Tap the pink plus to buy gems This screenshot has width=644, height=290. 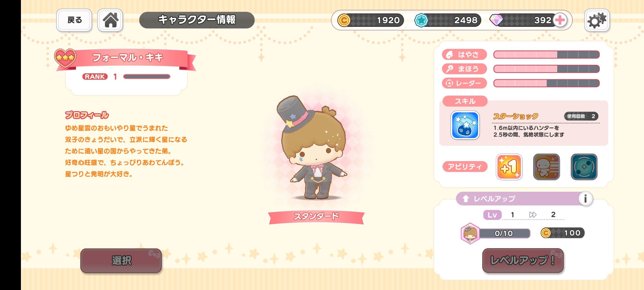click(560, 20)
